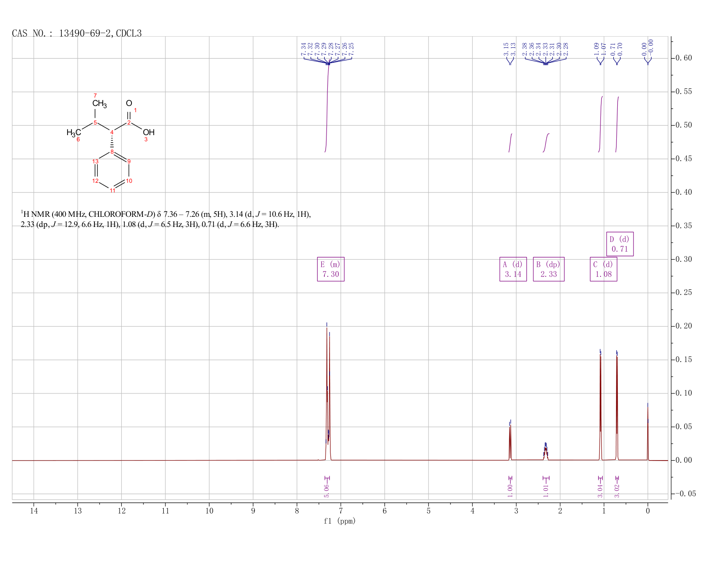Click the OH group in the structure
The width and height of the screenshot is (728, 563).
pos(149,132)
